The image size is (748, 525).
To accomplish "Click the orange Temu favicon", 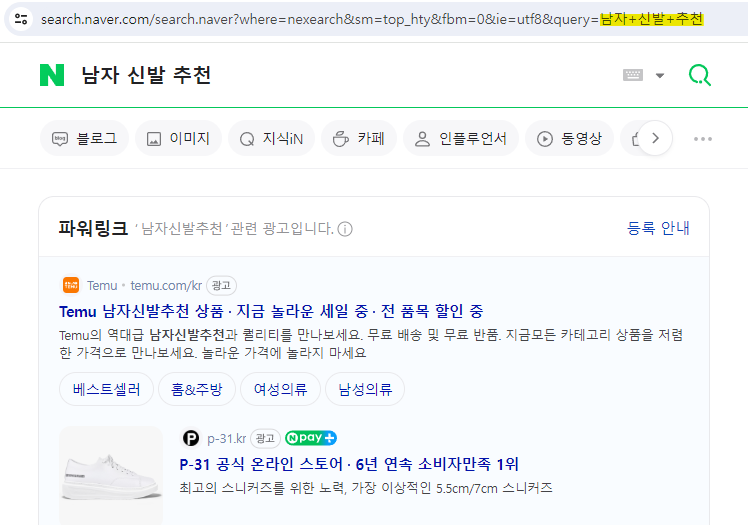I will (x=71, y=285).
